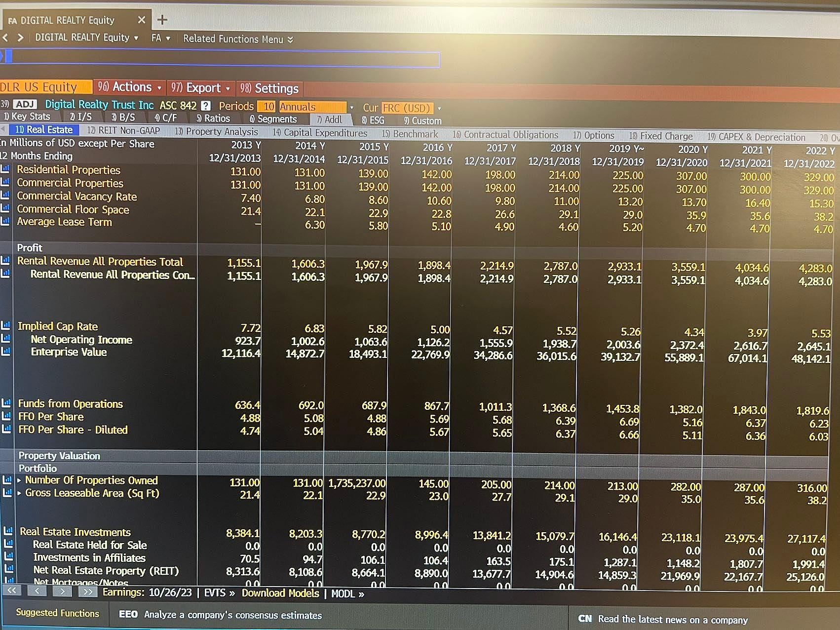This screenshot has height=630, width=840.
Task: Open the Export dropdown menu
Action: (x=200, y=88)
